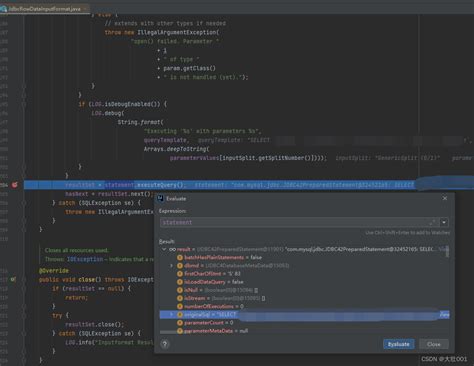Screen dimensions: 474x366
Task: Select the isNull field row
Action: pyautogui.click(x=304, y=290)
